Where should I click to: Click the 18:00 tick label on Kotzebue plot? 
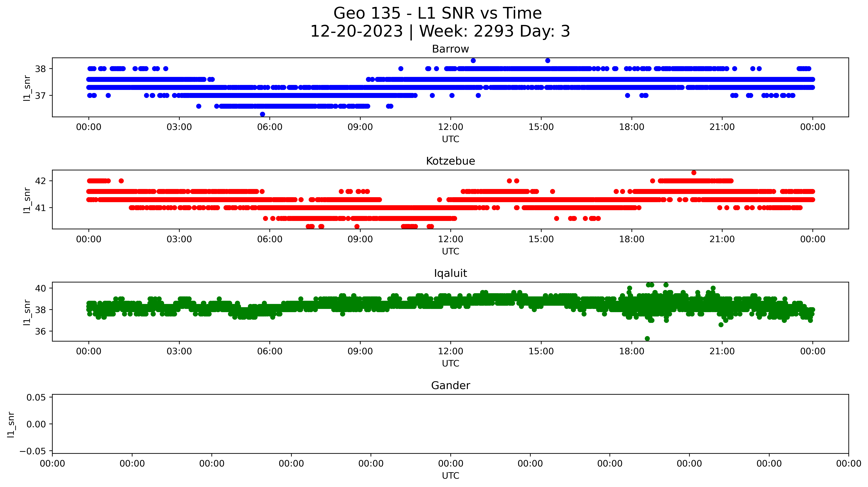(x=631, y=239)
